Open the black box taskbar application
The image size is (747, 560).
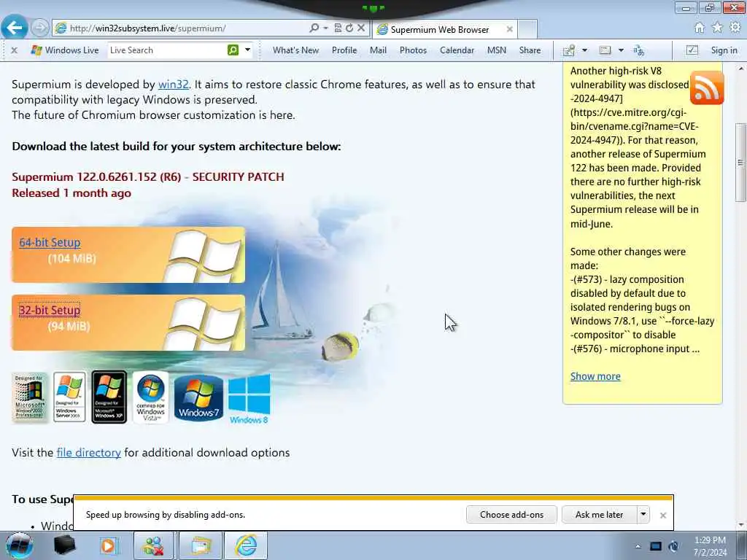(65, 545)
